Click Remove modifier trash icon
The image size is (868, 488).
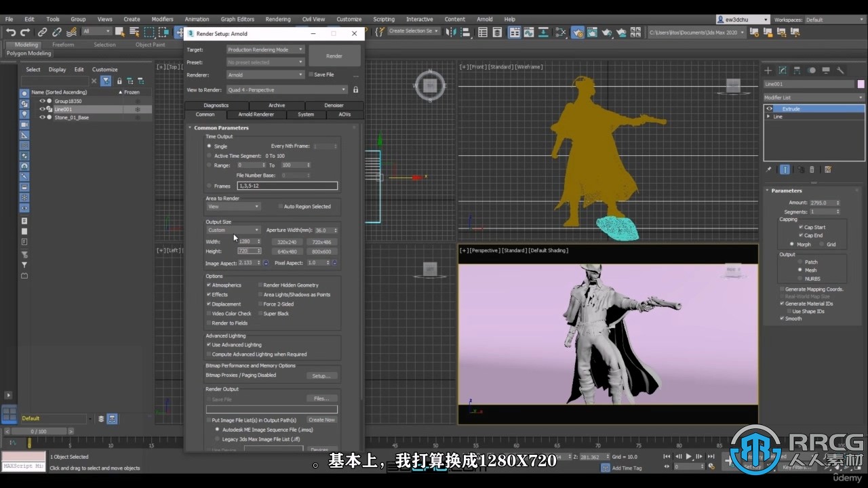812,169
